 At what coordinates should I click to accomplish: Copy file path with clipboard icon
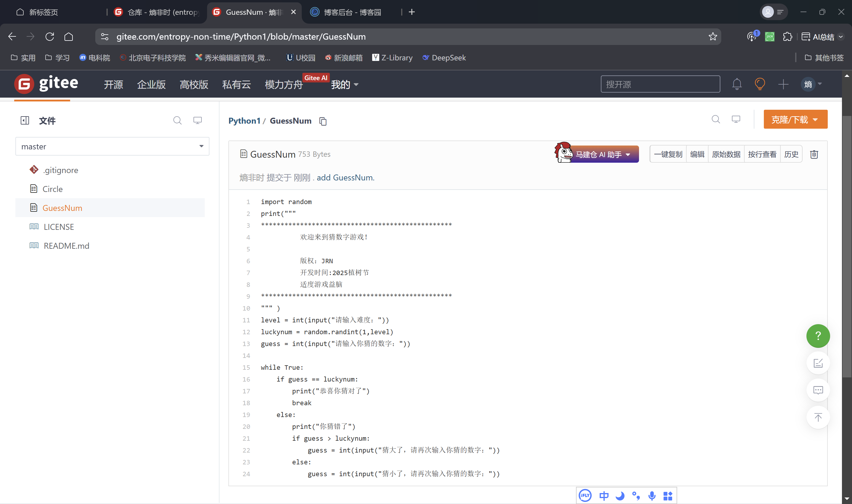pyautogui.click(x=322, y=121)
